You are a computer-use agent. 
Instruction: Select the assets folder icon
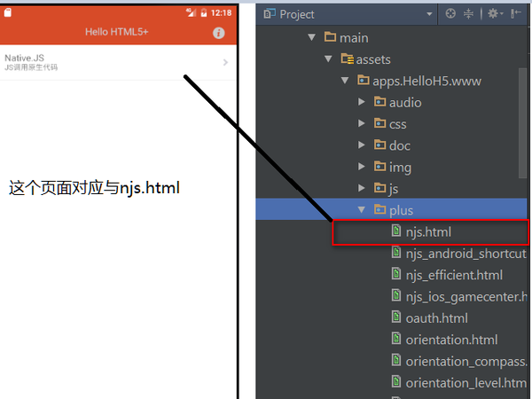tap(347, 59)
